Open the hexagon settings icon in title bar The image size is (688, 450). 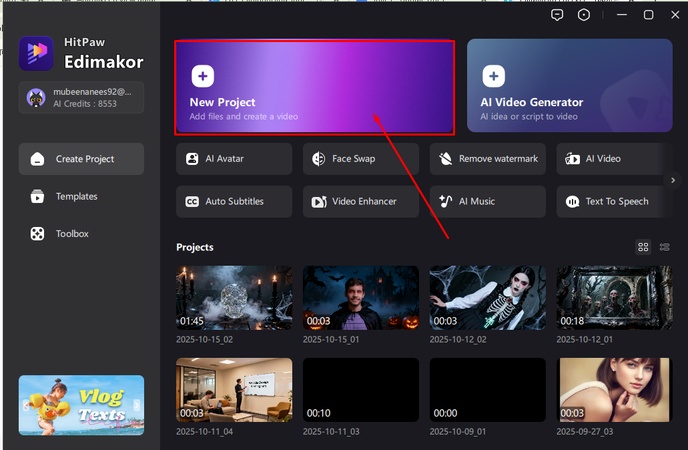click(x=584, y=15)
